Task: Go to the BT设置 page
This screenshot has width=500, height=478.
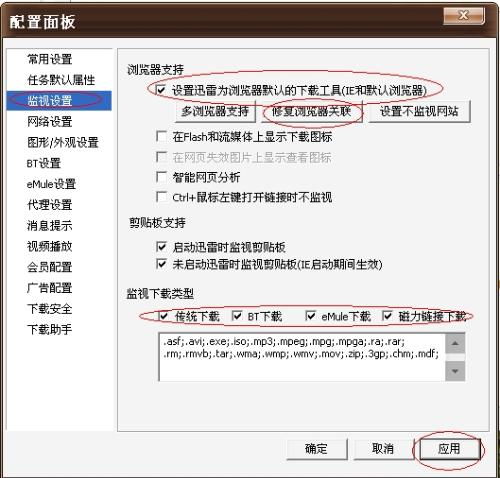Action: (44, 163)
